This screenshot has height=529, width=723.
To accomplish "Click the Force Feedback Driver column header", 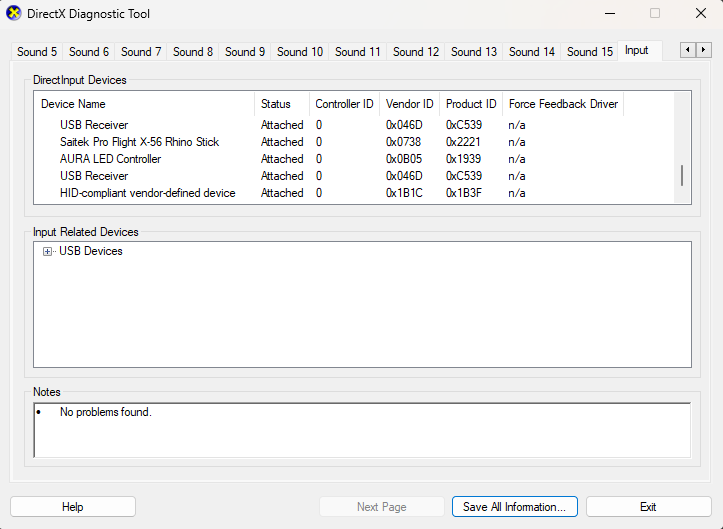I will pyautogui.click(x=563, y=104).
